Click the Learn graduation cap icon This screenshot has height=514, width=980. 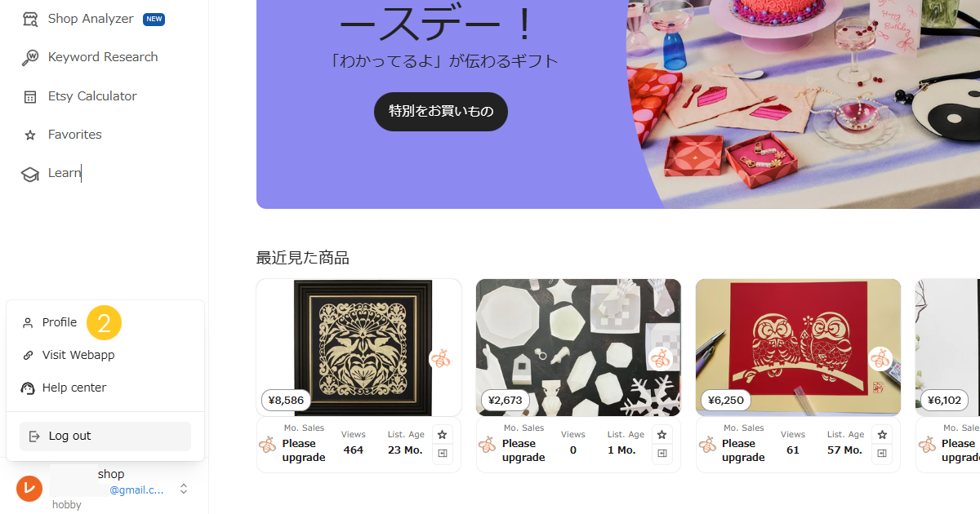coord(30,174)
